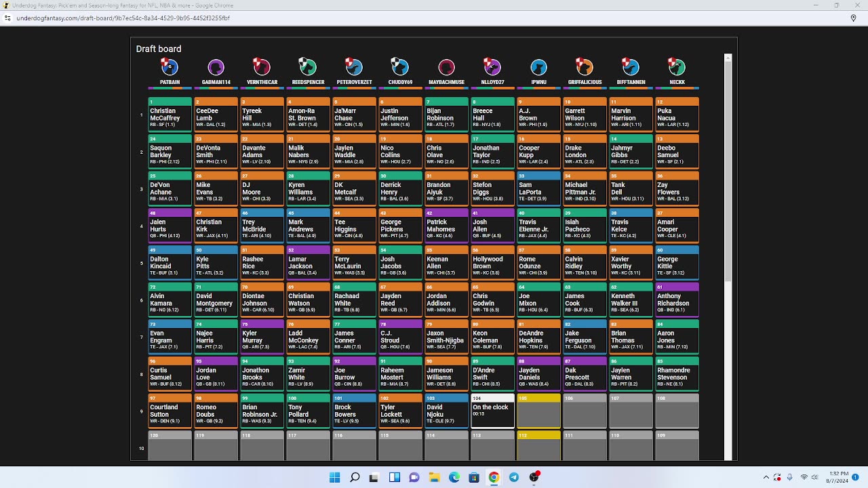Open the Saquon Barkley pick card
The width and height of the screenshot is (868, 488).
coord(170,152)
